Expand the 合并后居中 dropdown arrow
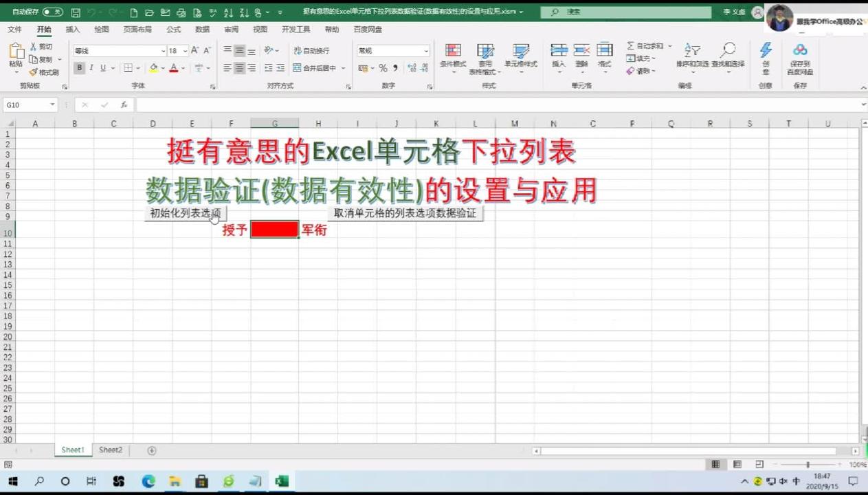This screenshot has width=868, height=495. click(x=343, y=69)
